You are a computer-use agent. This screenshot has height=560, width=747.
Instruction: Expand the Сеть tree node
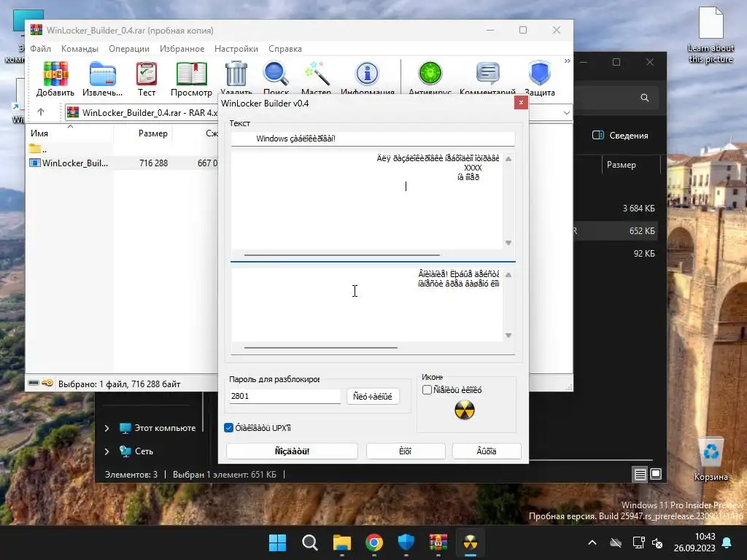pyautogui.click(x=107, y=451)
